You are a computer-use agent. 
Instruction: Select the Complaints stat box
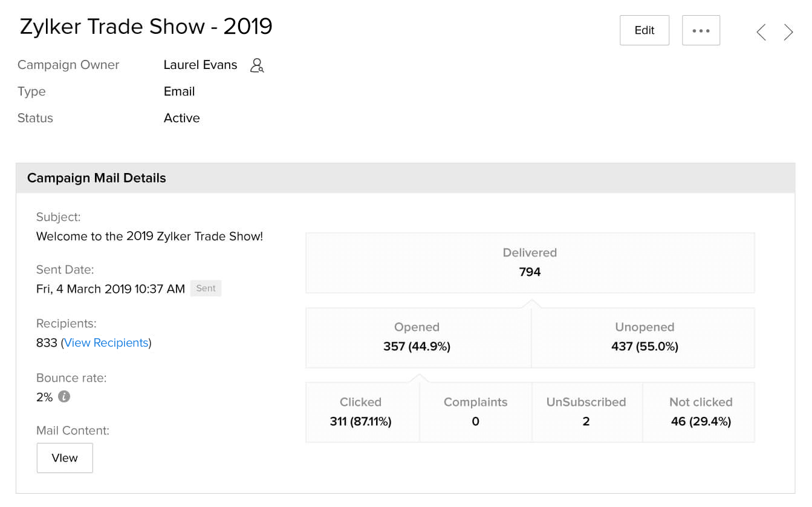tap(475, 412)
